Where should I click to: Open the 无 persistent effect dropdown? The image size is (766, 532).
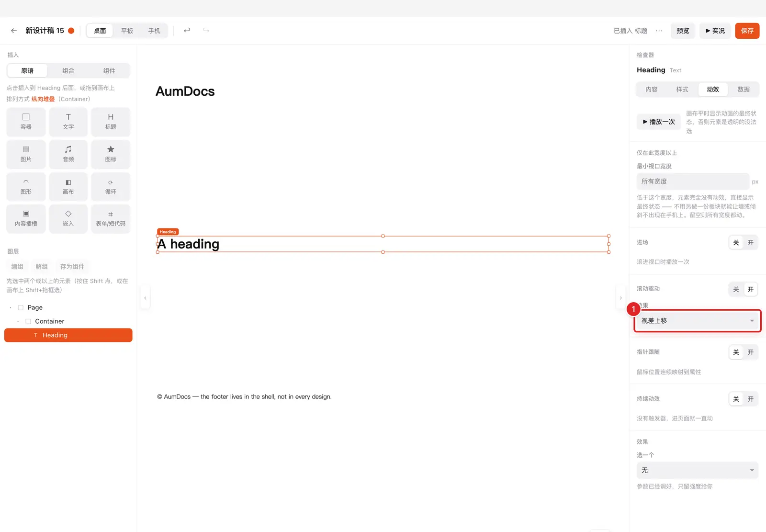(x=698, y=470)
